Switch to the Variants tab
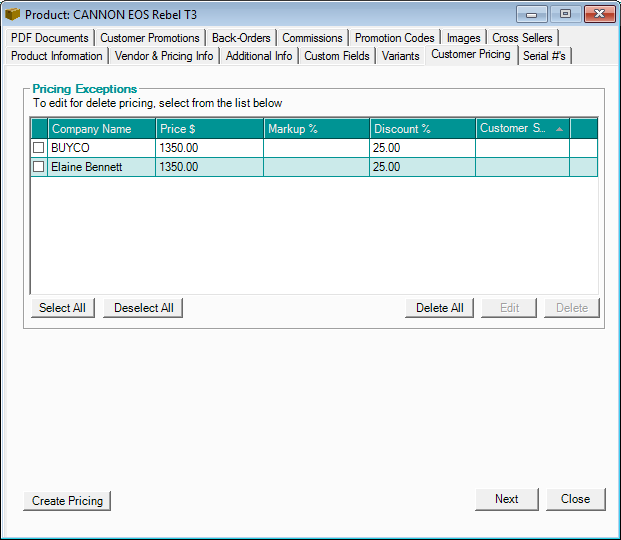The image size is (621, 540). (x=400, y=56)
